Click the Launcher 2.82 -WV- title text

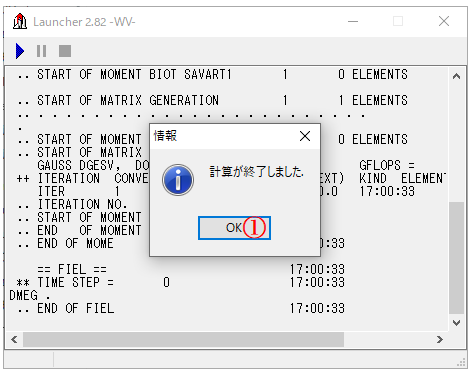coord(84,22)
